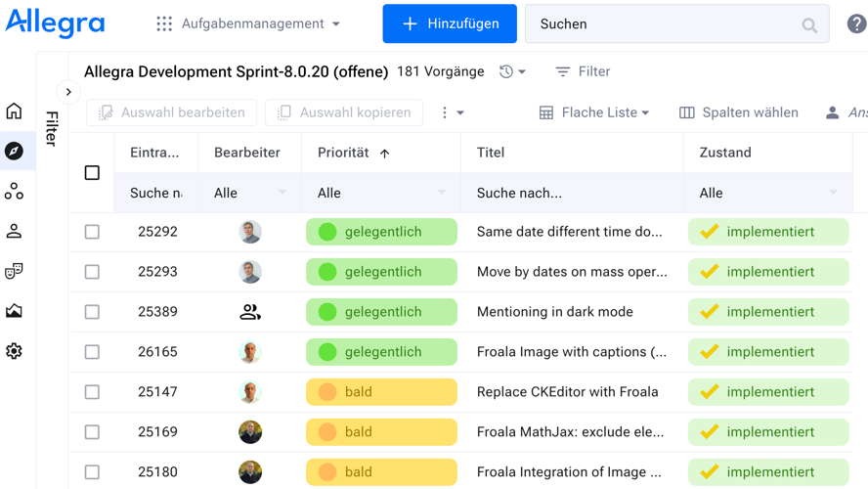Open the arrow beside three-dot menu
Screen dimensions: 868x489
(x=460, y=113)
